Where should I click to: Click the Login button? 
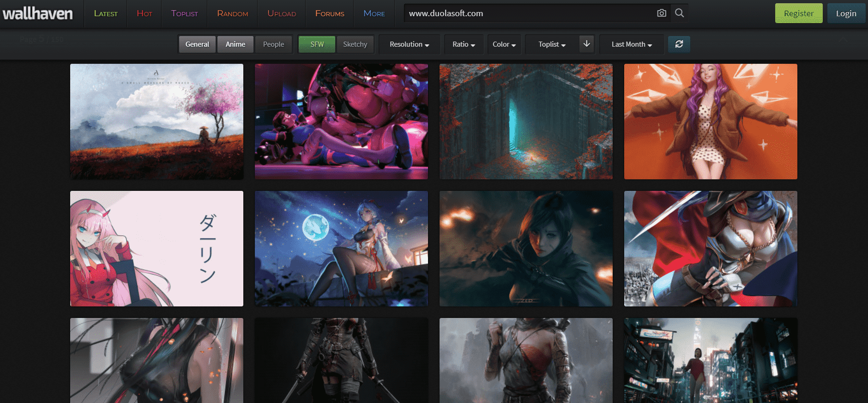point(846,13)
